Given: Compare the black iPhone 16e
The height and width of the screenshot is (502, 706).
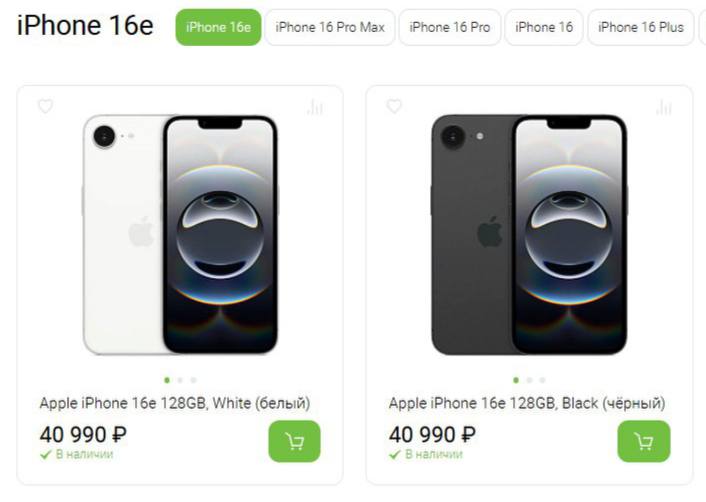Looking at the screenshot, I should click(664, 107).
